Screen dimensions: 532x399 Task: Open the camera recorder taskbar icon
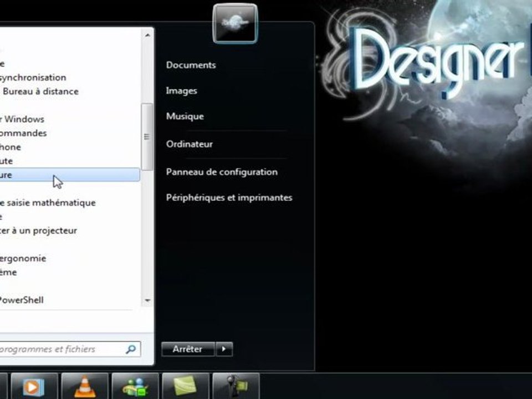click(x=236, y=386)
